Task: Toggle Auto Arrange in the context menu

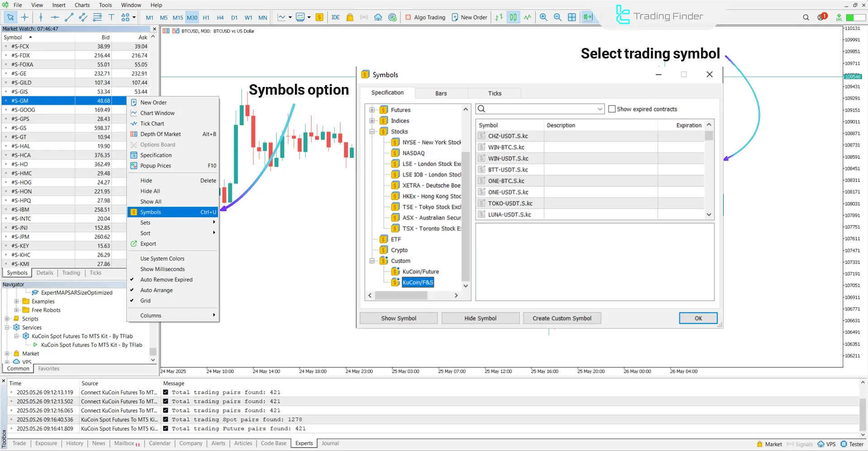Action: pos(157,290)
